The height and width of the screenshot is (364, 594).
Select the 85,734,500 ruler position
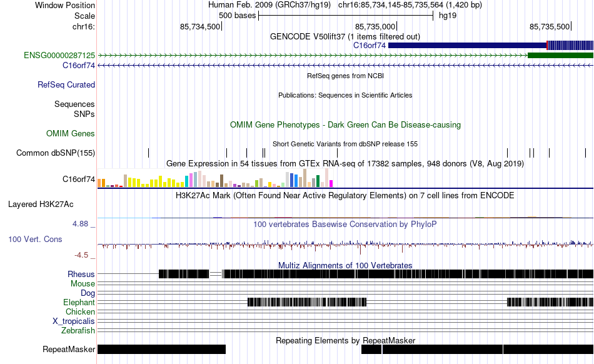tap(200, 26)
